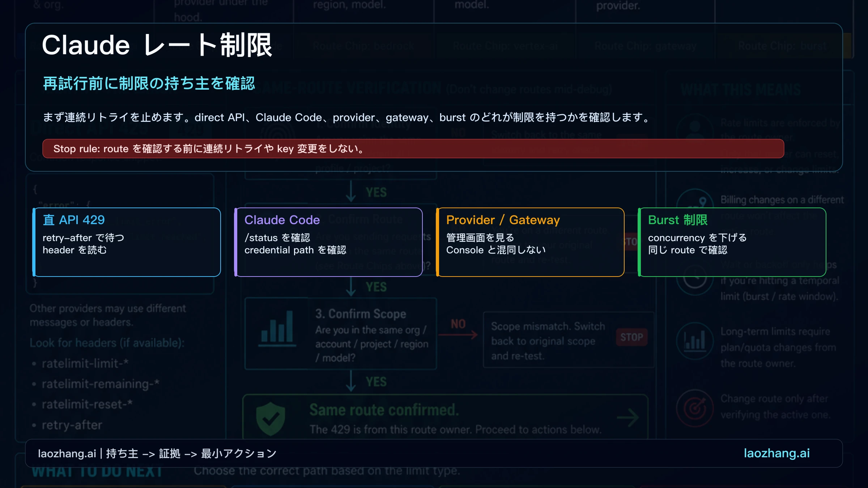Click the bar chart icon beside Confirm Scope
Image resolution: width=868 pixels, height=488 pixels.
[277, 328]
